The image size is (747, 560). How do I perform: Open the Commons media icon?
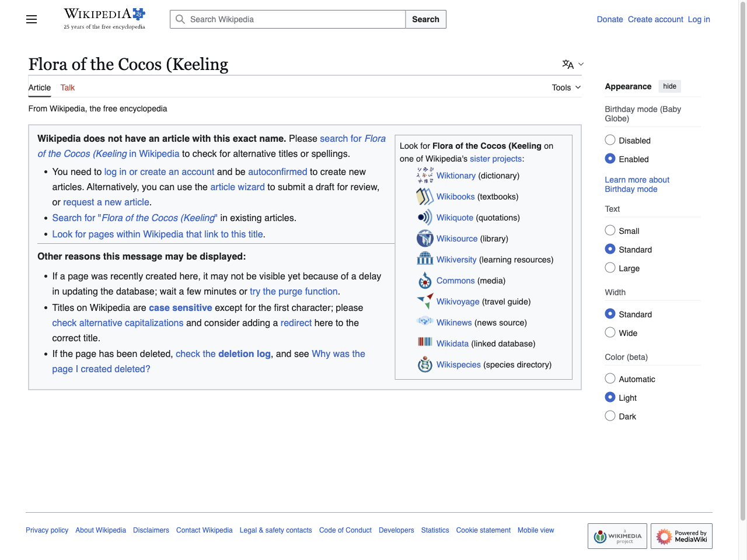coord(424,280)
